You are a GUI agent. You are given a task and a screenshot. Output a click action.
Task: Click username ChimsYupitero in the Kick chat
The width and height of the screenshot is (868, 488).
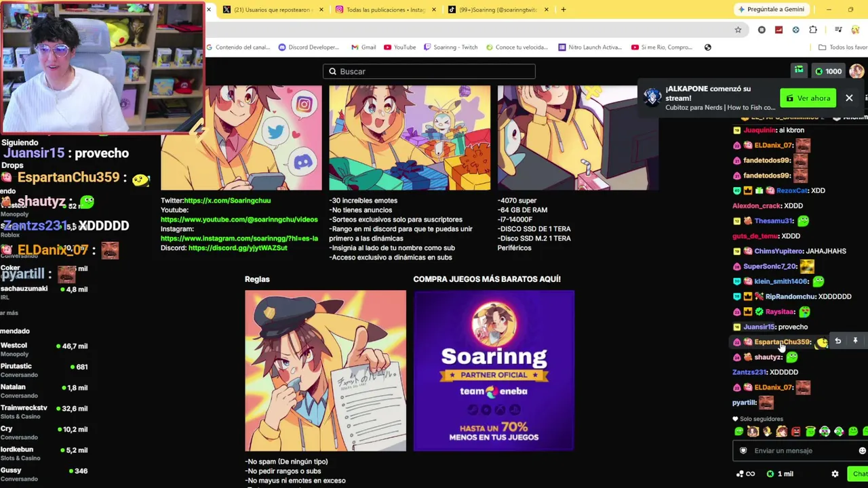[x=778, y=251]
